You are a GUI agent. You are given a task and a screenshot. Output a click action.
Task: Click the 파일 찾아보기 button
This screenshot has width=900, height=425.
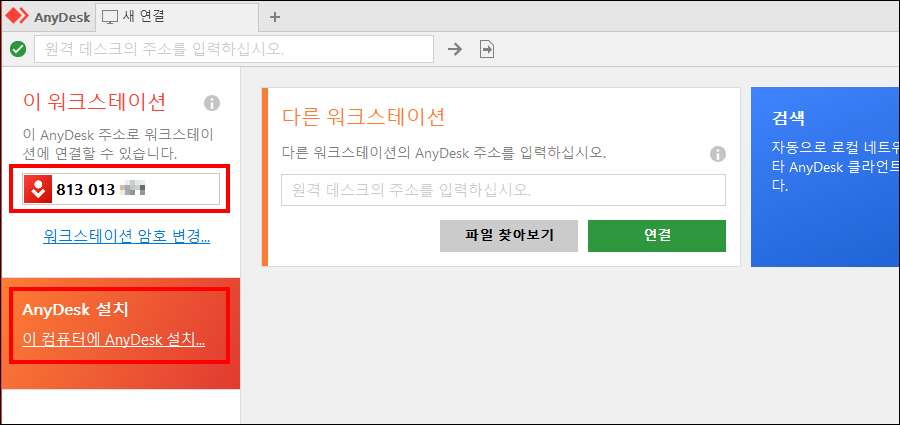tap(509, 235)
